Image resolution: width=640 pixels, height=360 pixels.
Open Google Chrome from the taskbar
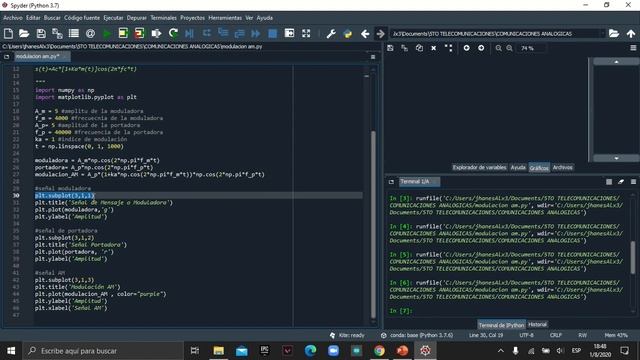pyautogui.click(x=379, y=351)
